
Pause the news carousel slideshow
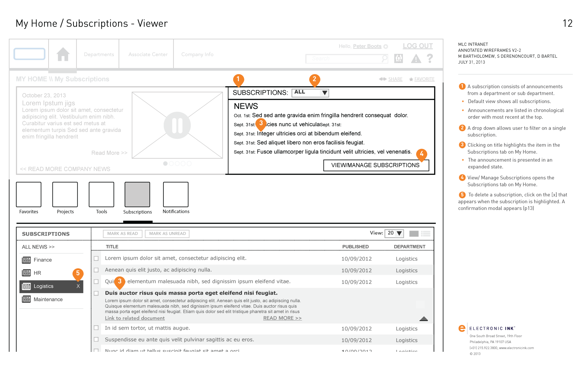point(177,125)
